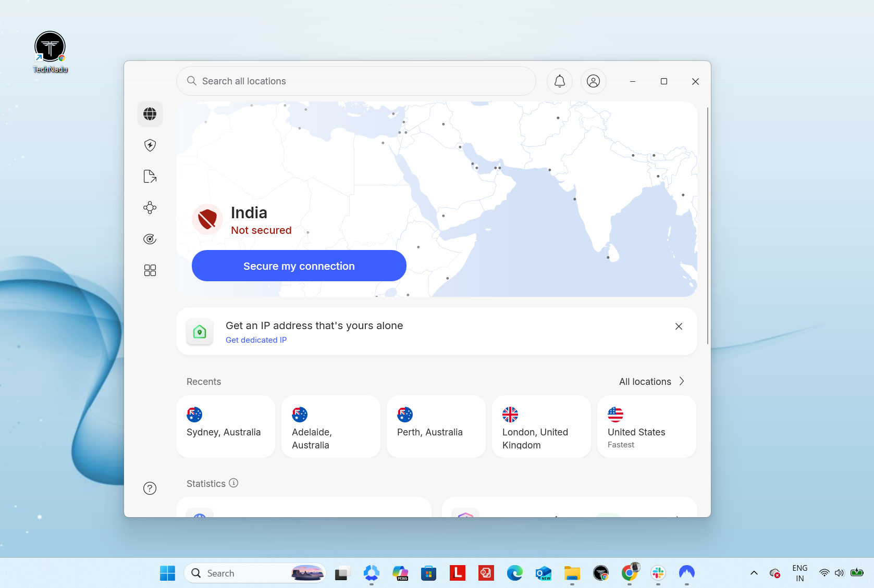
Task: Click the Not secured status text
Action: coord(261,230)
